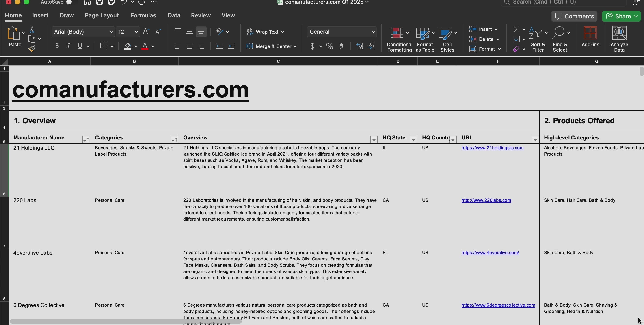Expand the Merge & Center dropdown
644x325 pixels.
click(x=295, y=46)
